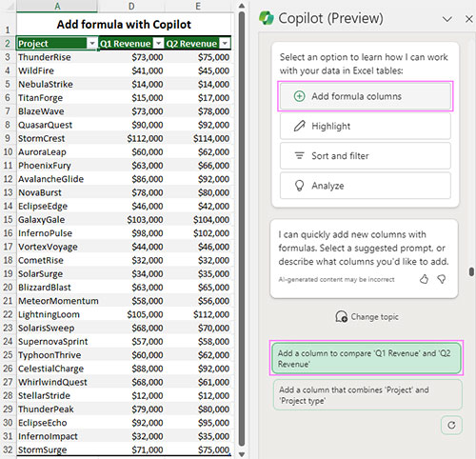The image size is (476, 459).
Task: Open the Q2 Revenue filter dropdown
Action: (225, 43)
